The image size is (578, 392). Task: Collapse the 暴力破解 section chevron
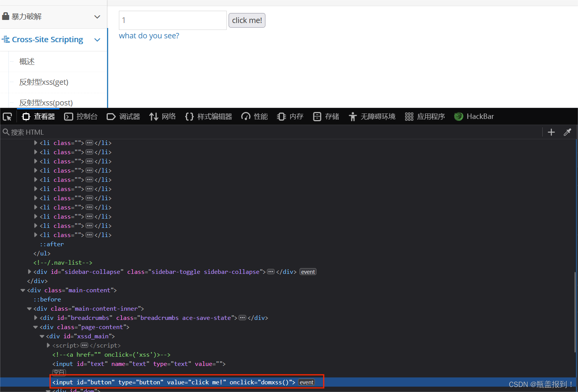point(97,16)
